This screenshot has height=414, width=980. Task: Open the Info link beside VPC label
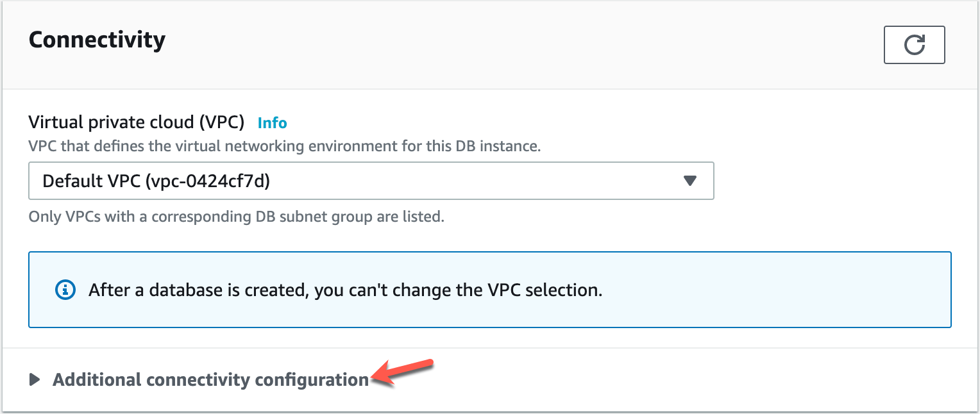[x=272, y=122]
